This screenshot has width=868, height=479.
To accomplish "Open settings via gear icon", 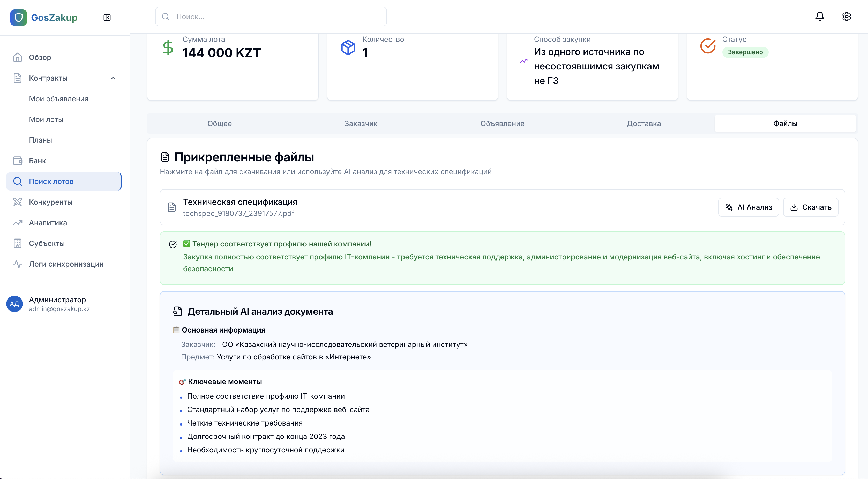I will (847, 17).
